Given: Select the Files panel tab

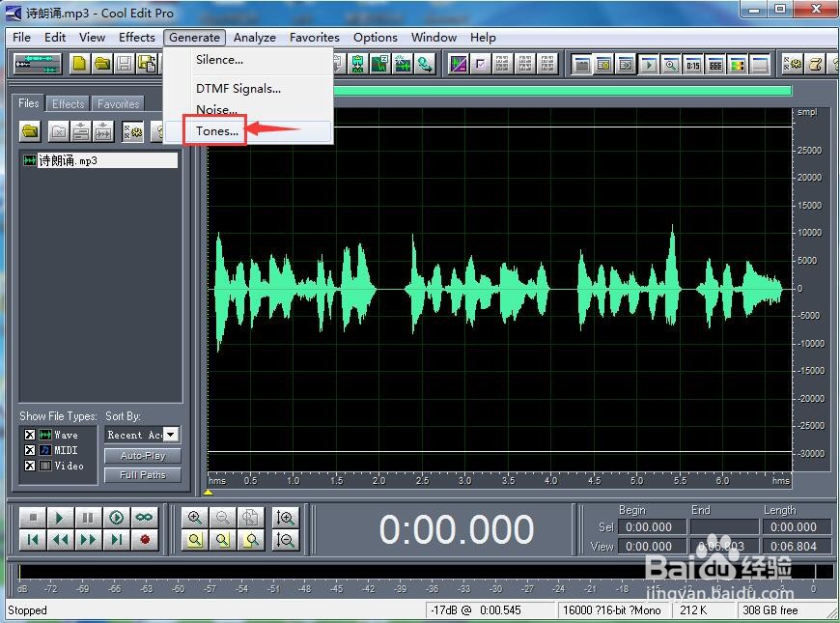Looking at the screenshot, I should point(28,103).
